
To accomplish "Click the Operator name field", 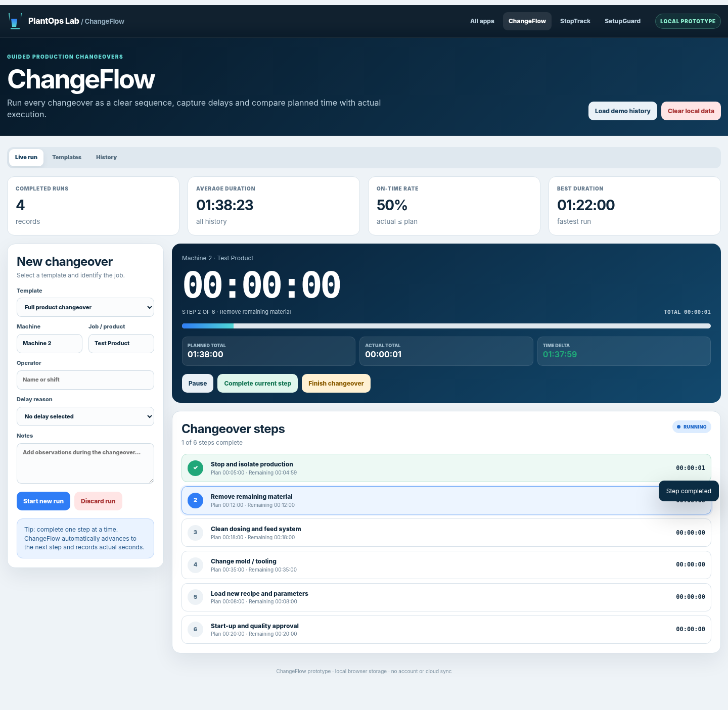I will pos(85,380).
